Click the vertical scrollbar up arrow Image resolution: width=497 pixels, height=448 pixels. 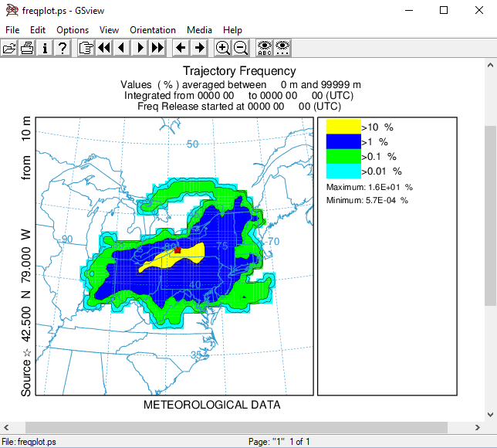click(x=490, y=66)
